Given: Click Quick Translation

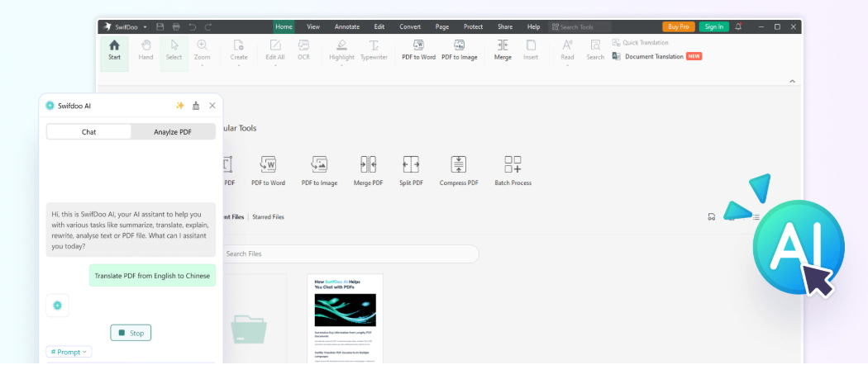Looking at the screenshot, I should [x=641, y=43].
